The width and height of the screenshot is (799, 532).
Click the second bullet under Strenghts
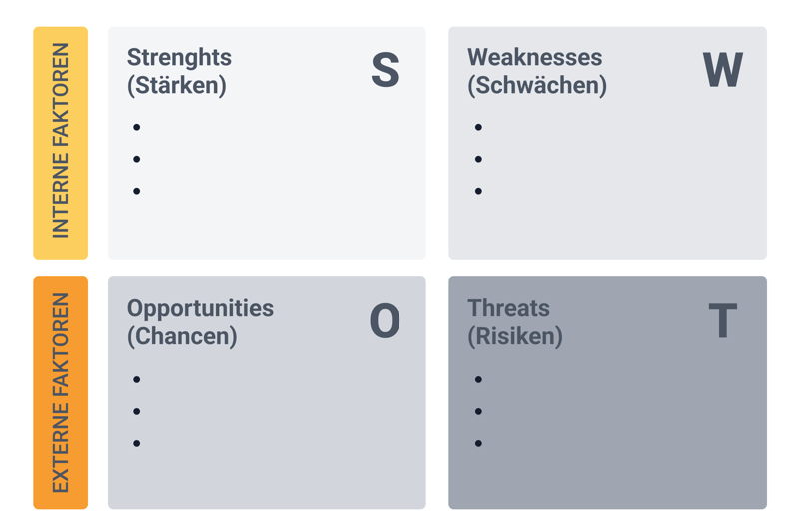(137, 159)
